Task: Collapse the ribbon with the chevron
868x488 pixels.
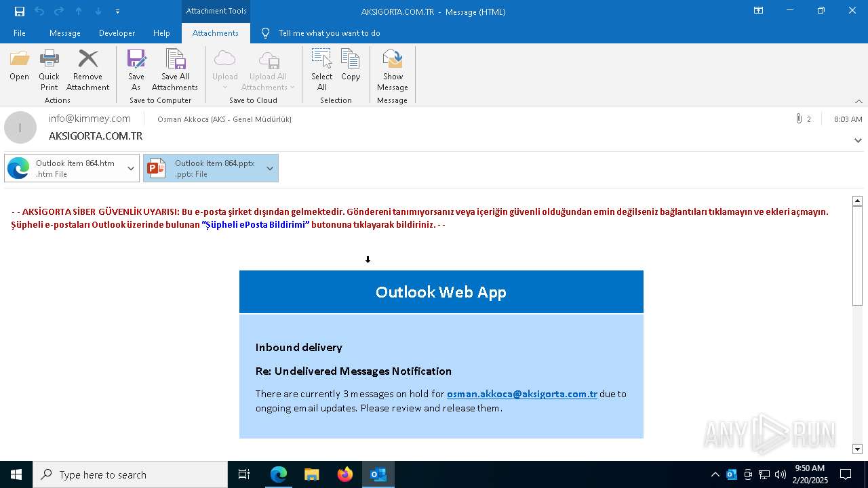Action: pyautogui.click(x=859, y=101)
